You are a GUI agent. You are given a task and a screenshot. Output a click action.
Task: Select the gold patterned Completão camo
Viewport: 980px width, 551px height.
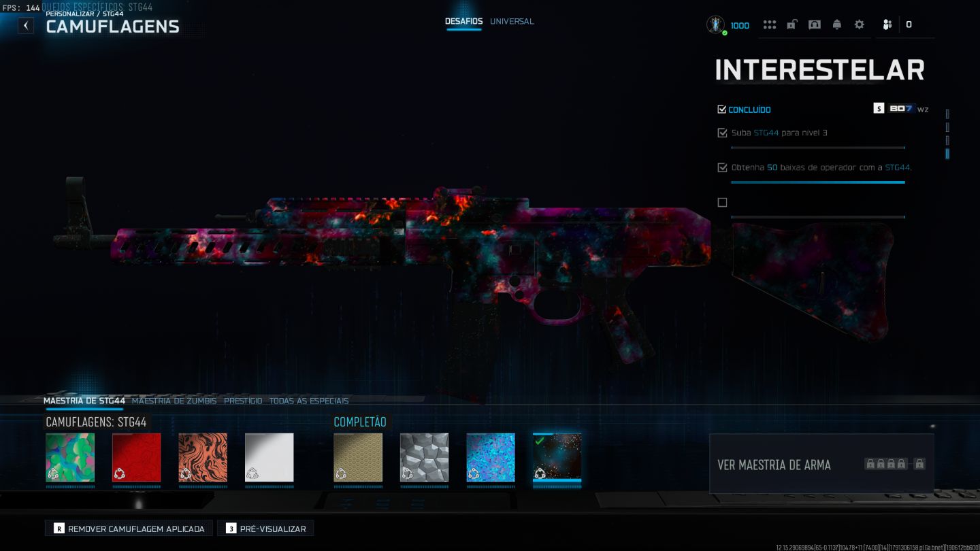(x=358, y=457)
